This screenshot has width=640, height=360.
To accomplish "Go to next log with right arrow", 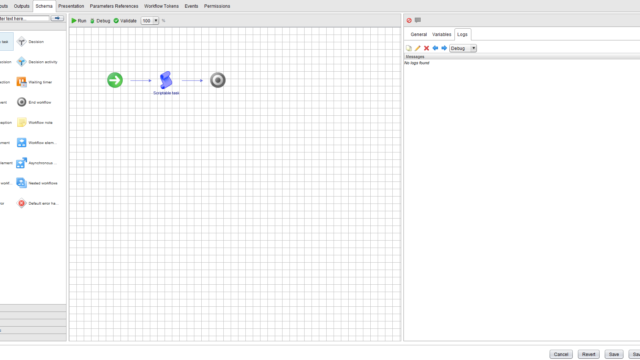I will (444, 48).
